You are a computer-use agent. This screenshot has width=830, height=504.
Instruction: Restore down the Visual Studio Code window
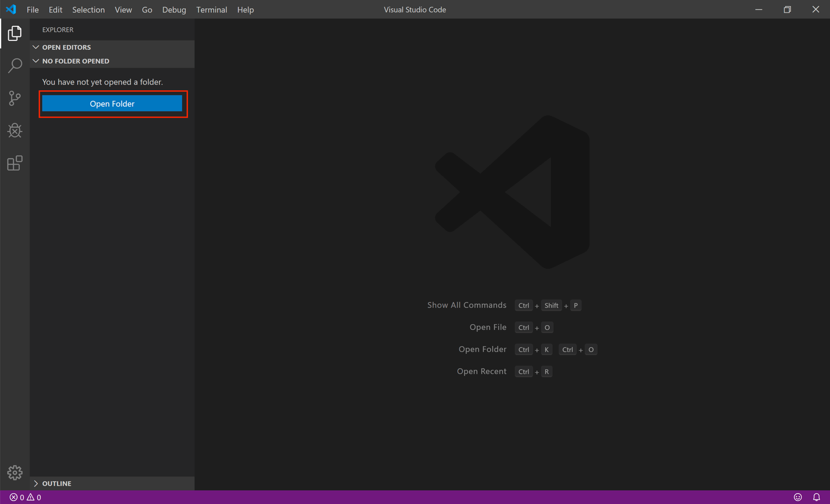coord(787,9)
